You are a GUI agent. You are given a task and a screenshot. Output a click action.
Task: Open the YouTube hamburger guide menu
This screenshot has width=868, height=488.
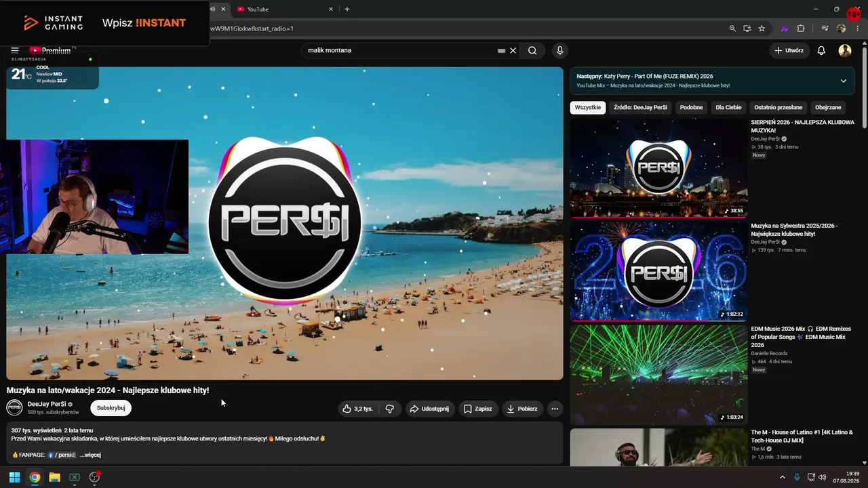(x=14, y=50)
